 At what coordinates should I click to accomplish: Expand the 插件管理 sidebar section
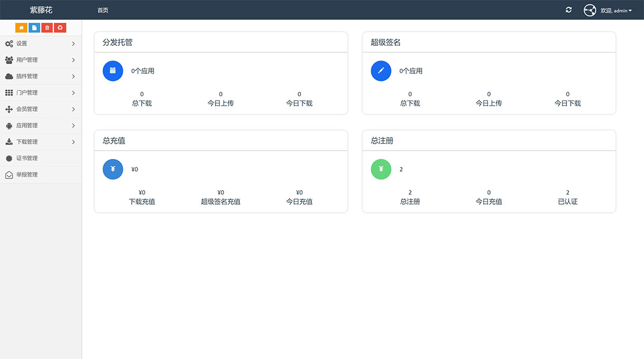coord(41,76)
